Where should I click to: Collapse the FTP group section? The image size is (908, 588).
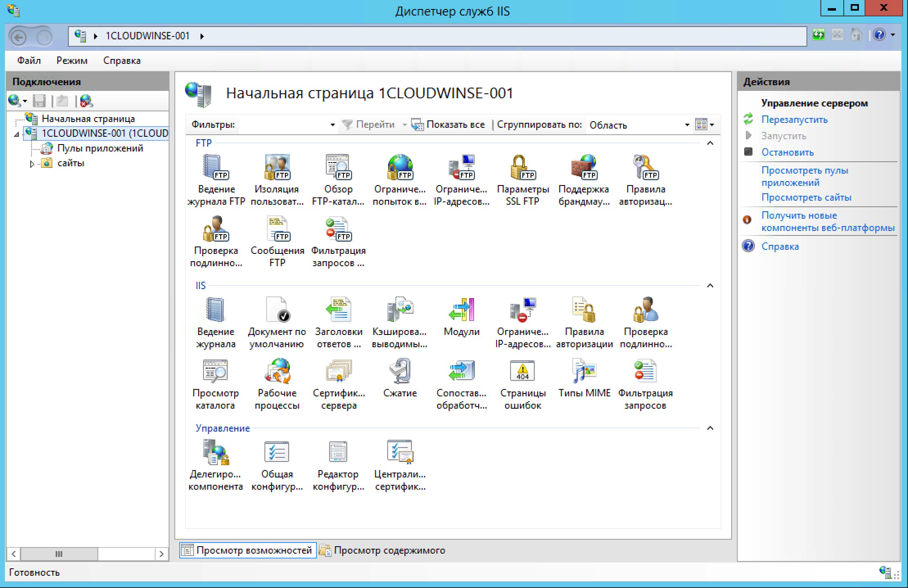click(x=710, y=143)
